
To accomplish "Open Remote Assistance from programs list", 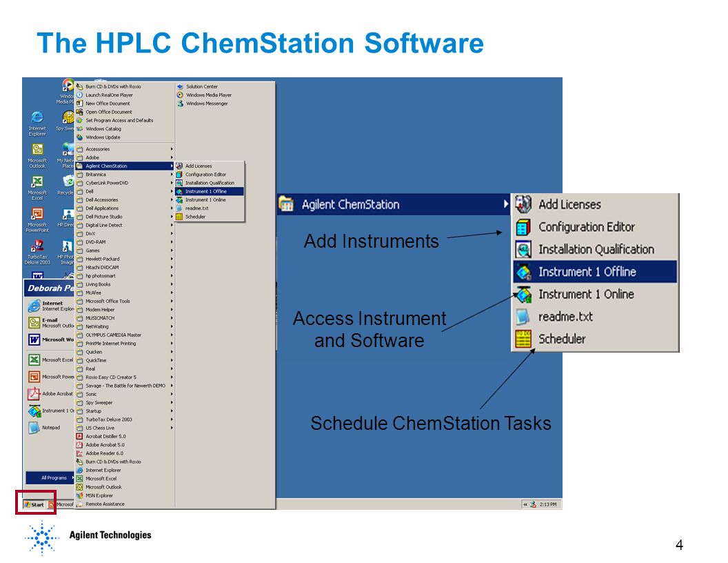I will pyautogui.click(x=124, y=504).
